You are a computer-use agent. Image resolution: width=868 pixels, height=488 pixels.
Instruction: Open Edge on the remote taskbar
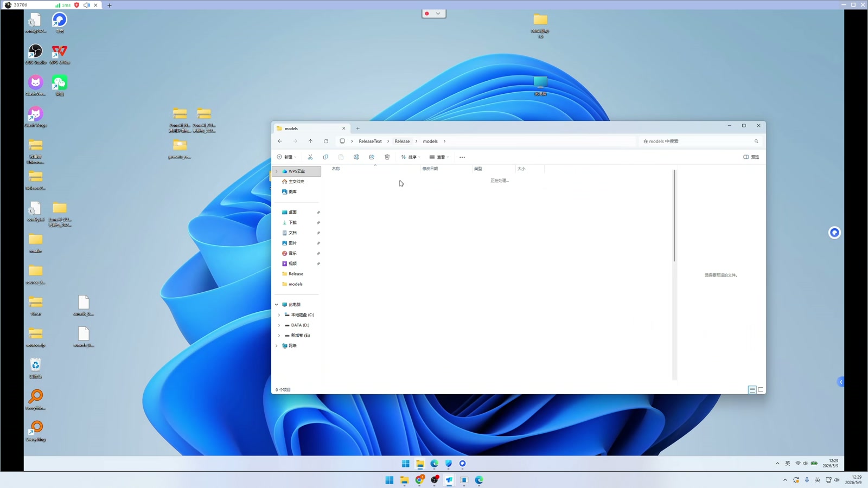434,464
